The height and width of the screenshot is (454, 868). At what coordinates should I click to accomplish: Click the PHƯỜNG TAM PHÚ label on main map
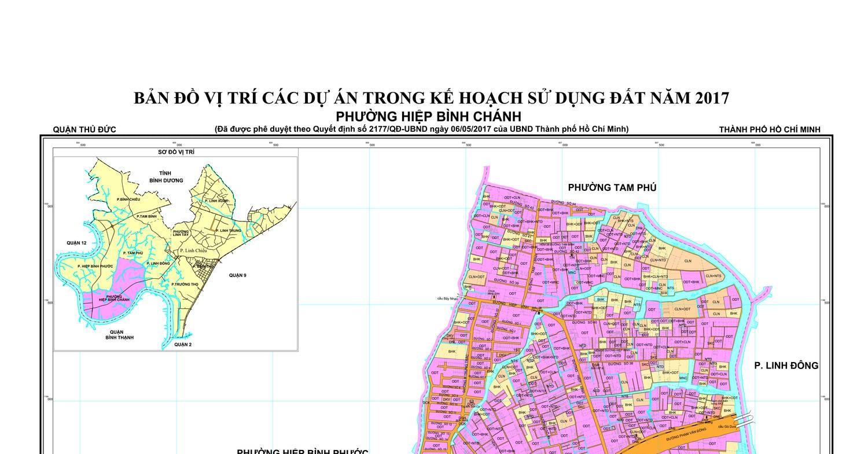coord(612,187)
